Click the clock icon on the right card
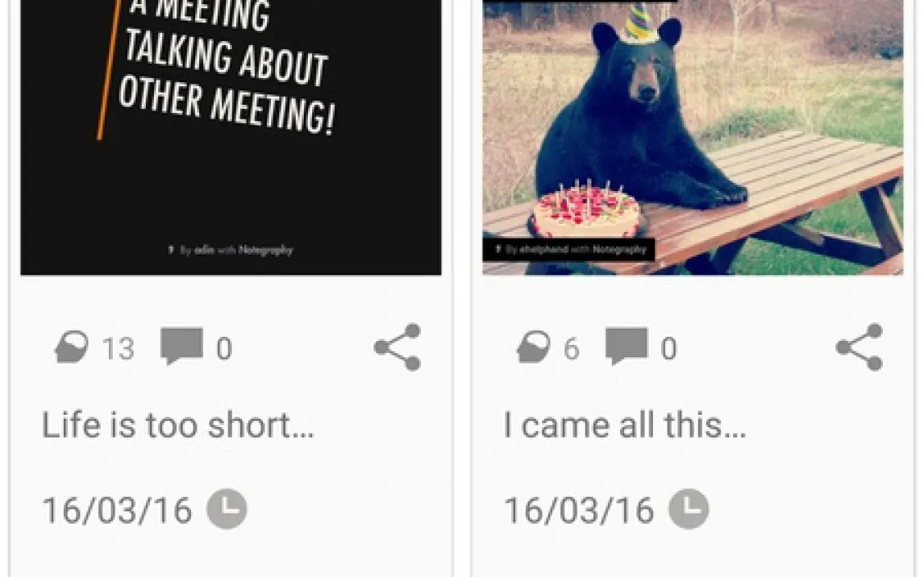924x577 pixels. pyautogui.click(x=689, y=509)
